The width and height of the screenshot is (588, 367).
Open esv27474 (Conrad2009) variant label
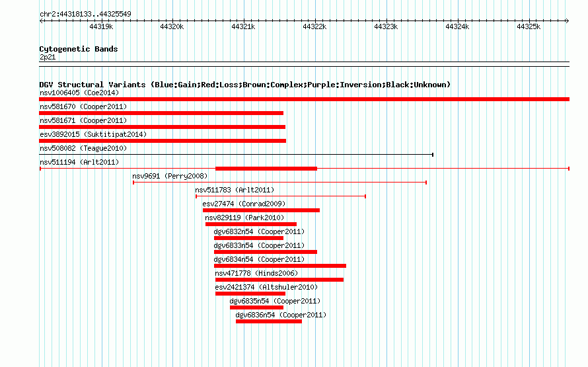point(244,204)
